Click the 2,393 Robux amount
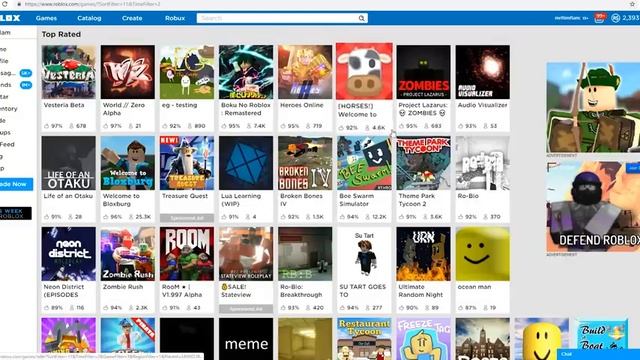This screenshot has height=360, width=640. pos(631,18)
